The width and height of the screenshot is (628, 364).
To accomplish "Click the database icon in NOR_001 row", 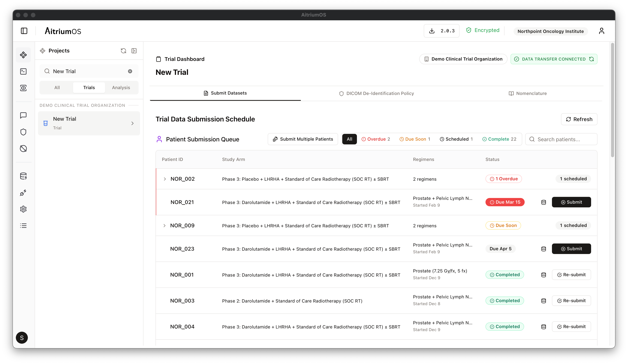I will (x=543, y=275).
